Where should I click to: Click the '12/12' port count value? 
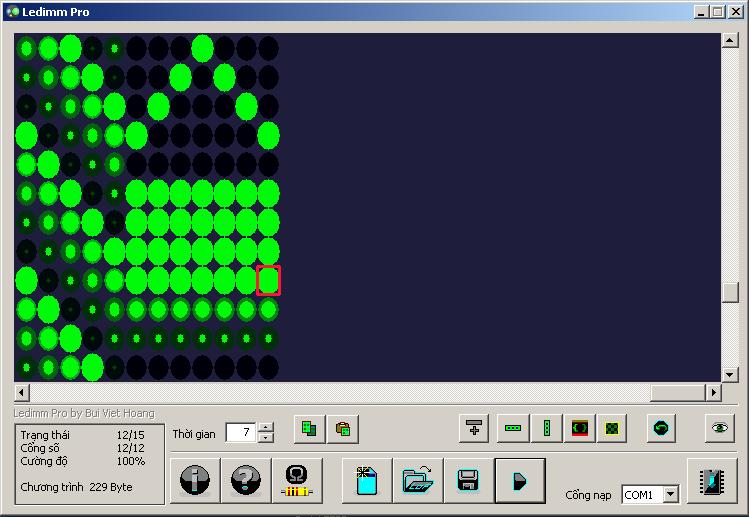pyautogui.click(x=130, y=448)
